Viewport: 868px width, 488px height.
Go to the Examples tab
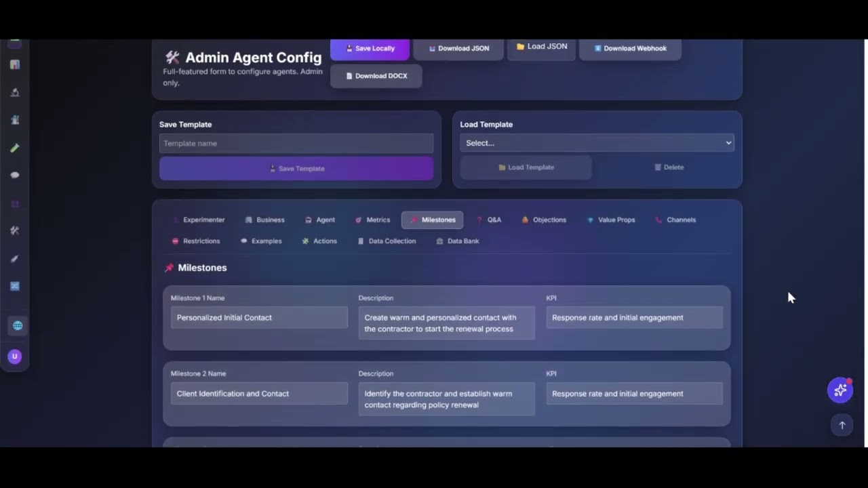261,241
